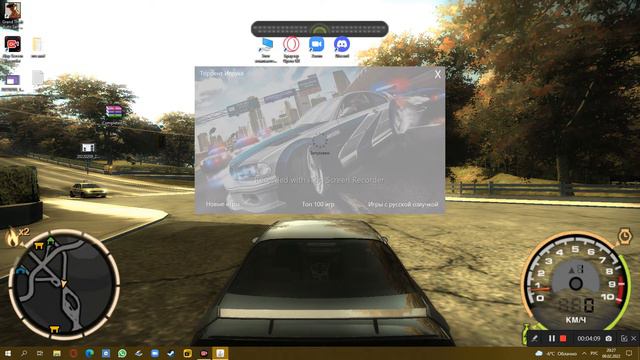
Task: Expand the system tray hidden icons arrow
Action: click(584, 353)
